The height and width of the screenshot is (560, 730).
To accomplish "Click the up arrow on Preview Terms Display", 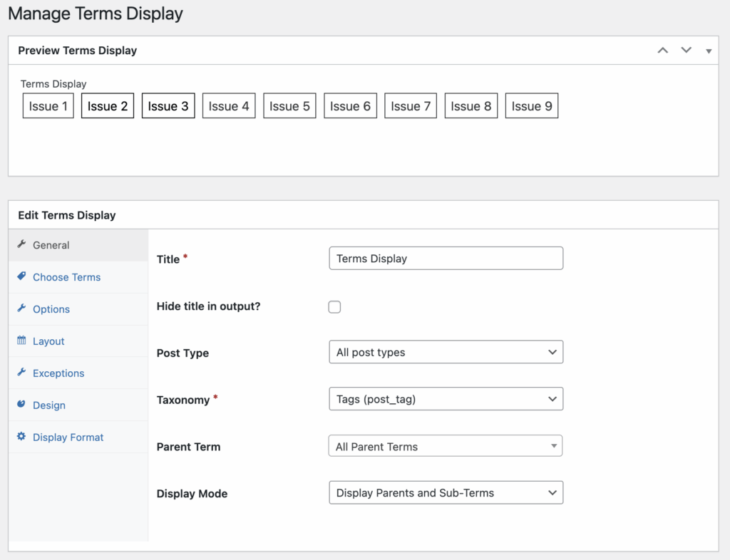I will pos(662,50).
